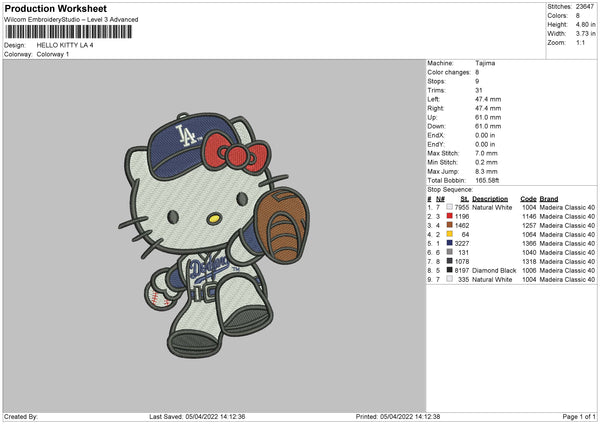Click the Width value 3.73 in

point(585,34)
